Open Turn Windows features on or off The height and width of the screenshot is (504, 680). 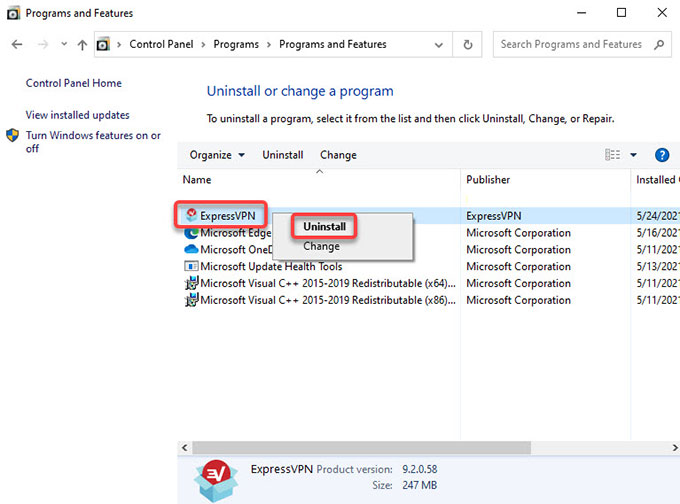click(x=93, y=142)
